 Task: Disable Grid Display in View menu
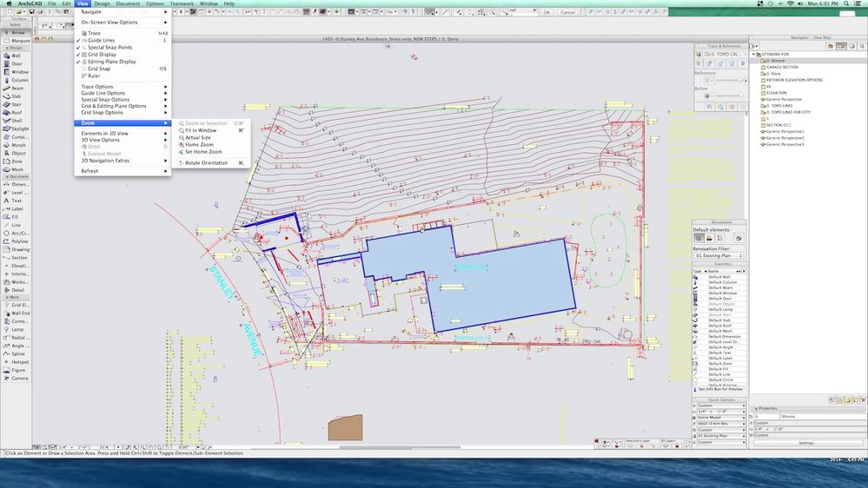click(102, 54)
